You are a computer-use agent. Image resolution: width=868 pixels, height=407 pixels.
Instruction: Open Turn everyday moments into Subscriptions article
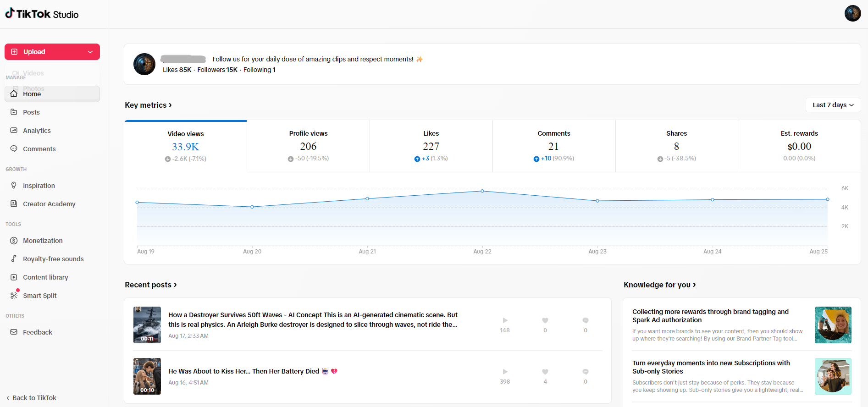711,367
